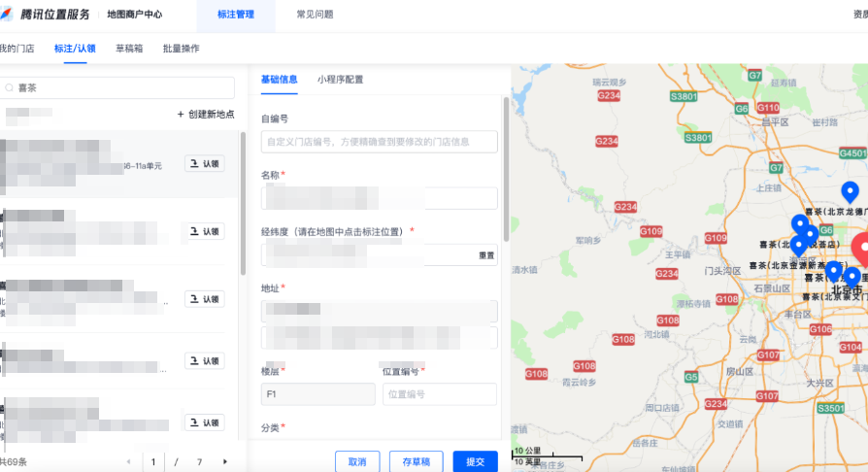Switch to 我的门店 sub-tab
Image resolution: width=868 pixels, height=472 pixels.
[17, 49]
